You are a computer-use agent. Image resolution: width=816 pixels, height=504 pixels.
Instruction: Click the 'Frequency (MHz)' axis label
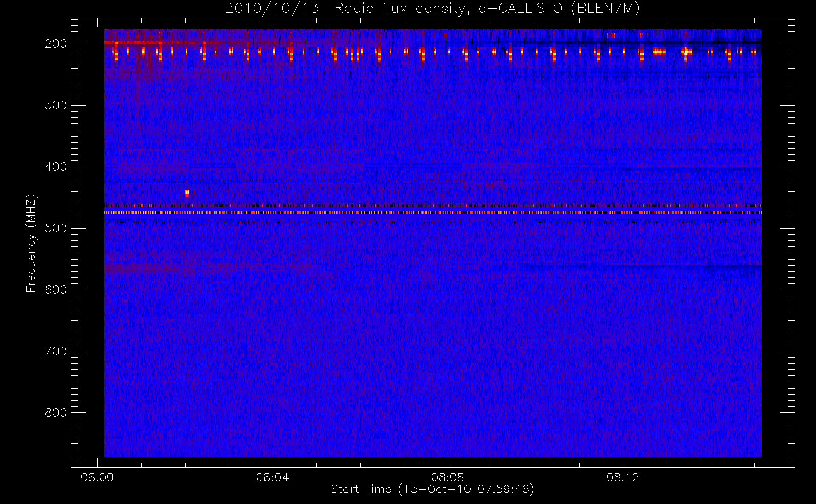tap(31, 243)
